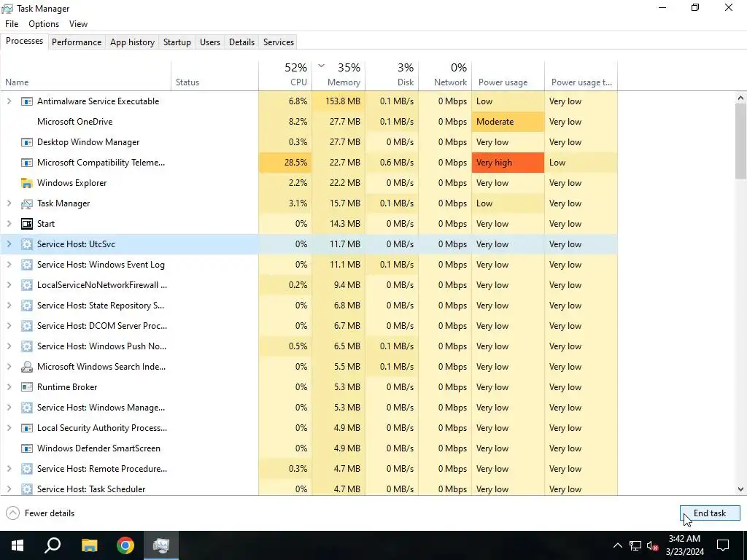Sort processes by Disk column
747x560 pixels.
(x=392, y=75)
